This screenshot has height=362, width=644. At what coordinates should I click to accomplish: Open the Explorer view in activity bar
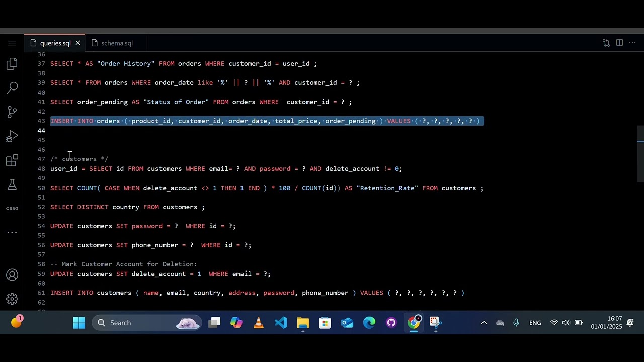point(12,64)
